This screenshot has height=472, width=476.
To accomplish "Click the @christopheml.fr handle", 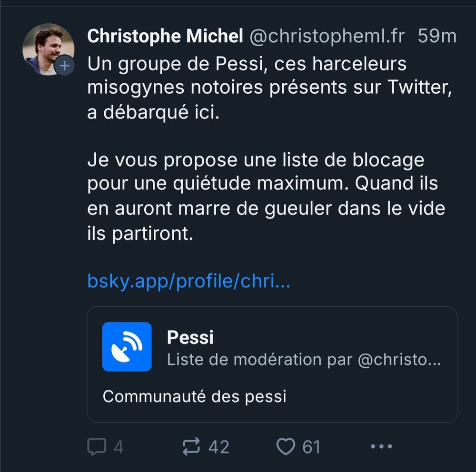I will (327, 37).
